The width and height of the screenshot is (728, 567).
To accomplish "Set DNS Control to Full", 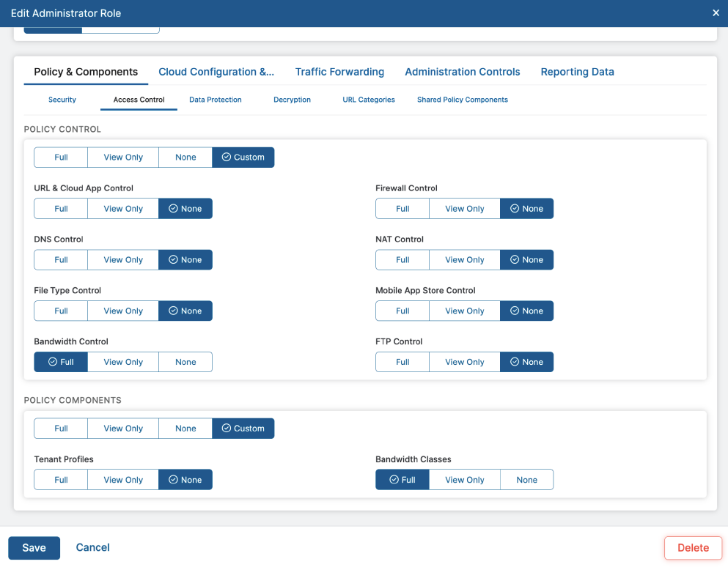I will (61, 260).
